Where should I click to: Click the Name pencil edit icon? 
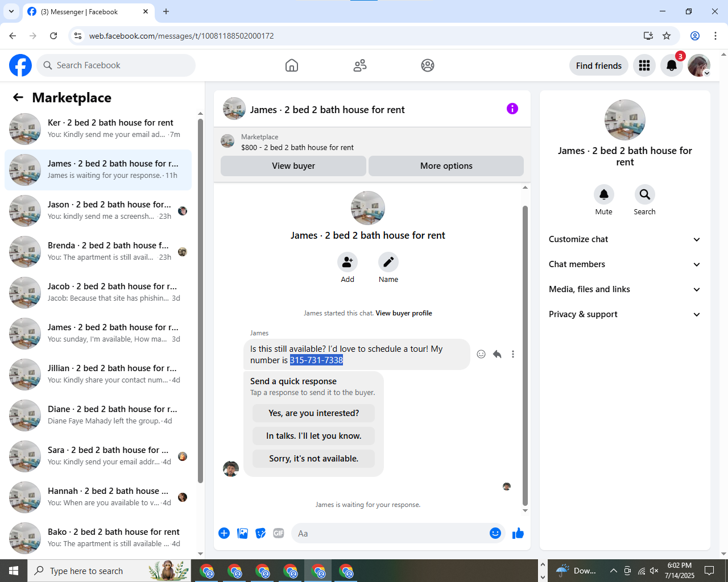point(388,262)
